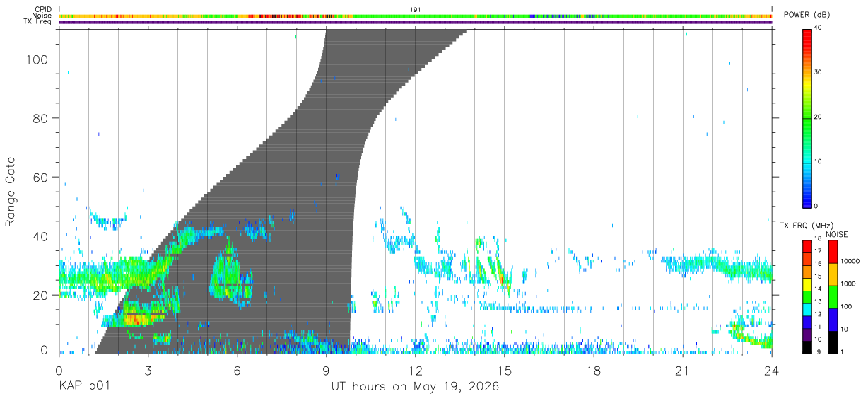Click the 'UT hours on May 19, 2026' axis title

pos(415,387)
